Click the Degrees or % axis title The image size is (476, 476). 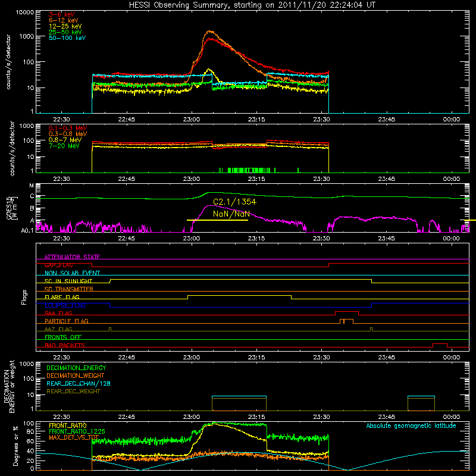15,446
